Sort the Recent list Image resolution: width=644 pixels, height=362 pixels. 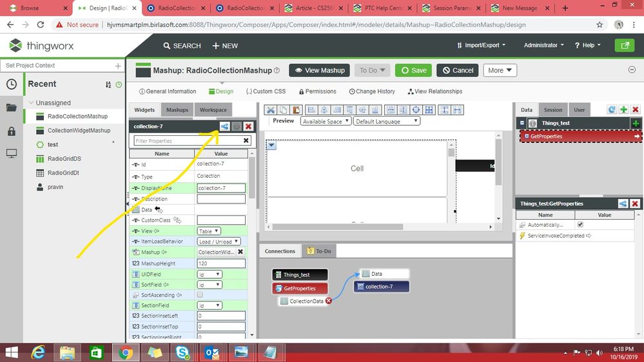click(108, 84)
